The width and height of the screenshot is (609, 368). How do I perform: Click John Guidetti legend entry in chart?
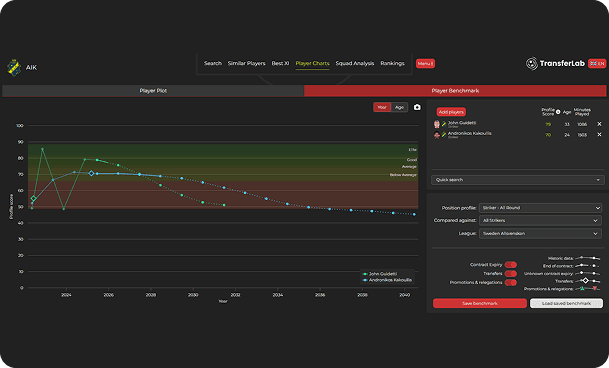[x=379, y=274]
